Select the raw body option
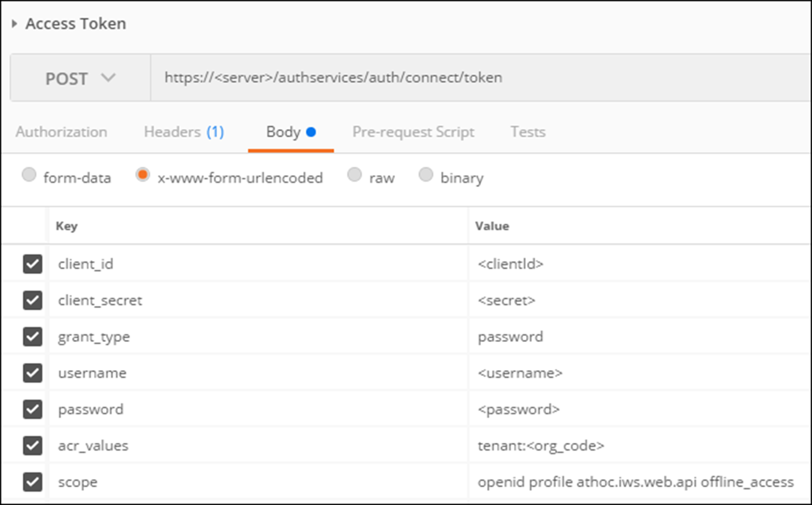 pyautogui.click(x=355, y=175)
